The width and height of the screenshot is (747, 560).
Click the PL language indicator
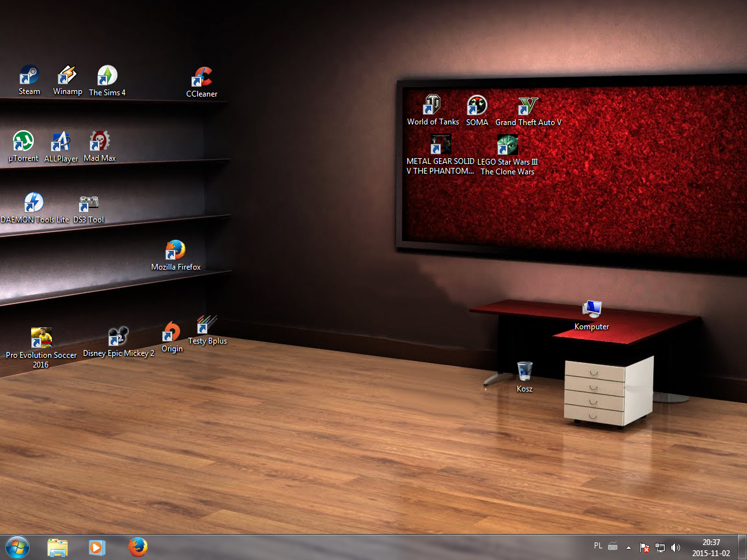(x=598, y=546)
